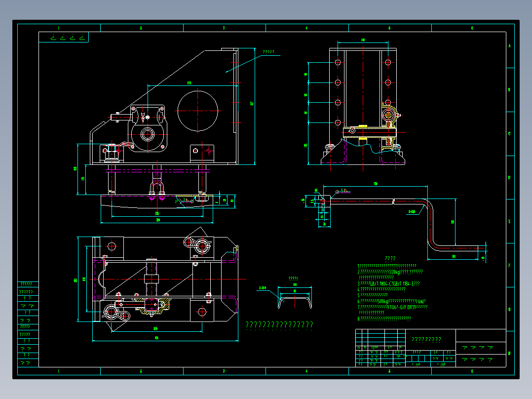Click zone number "4" in the top border

[306, 28]
